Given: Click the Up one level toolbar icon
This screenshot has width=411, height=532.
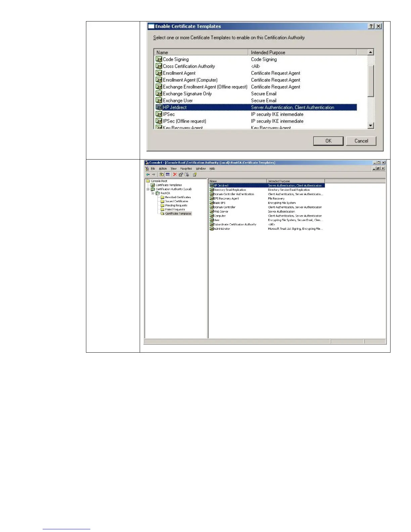Looking at the screenshot, I should (162, 175).
